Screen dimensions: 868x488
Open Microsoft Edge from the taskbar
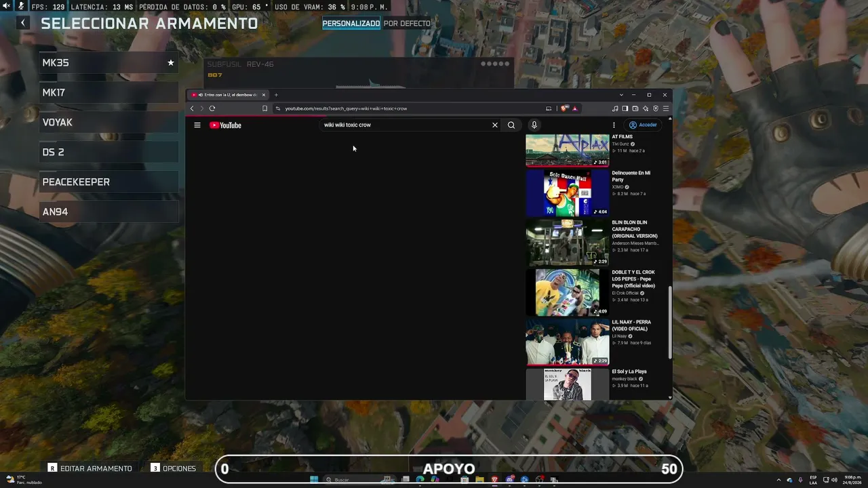pos(420,480)
